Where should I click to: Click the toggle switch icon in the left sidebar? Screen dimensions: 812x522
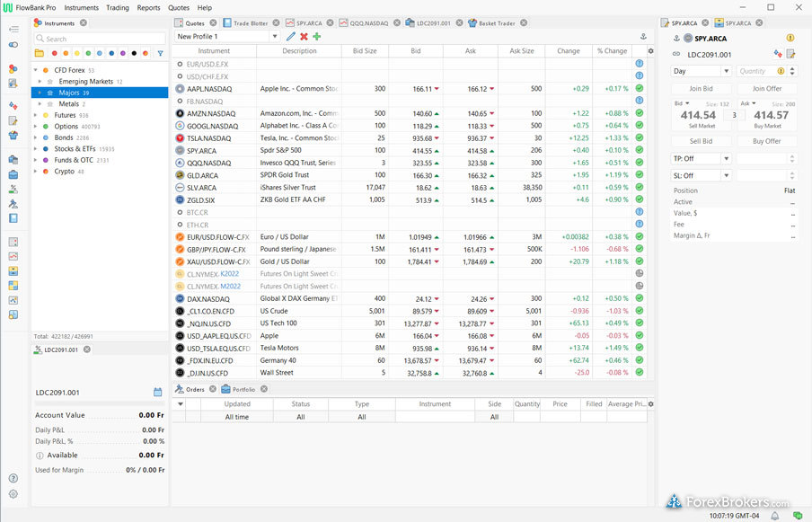pos(13,45)
